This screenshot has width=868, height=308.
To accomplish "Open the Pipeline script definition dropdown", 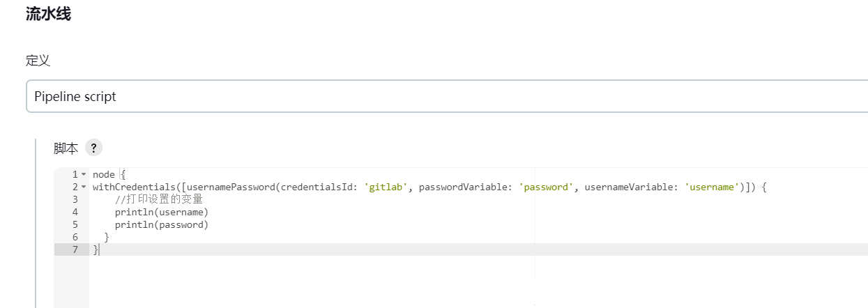I will point(447,96).
